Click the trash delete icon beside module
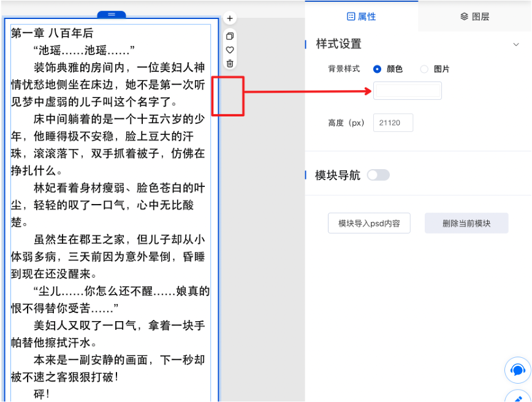Viewport: 532px width, 402px height. coord(230,63)
